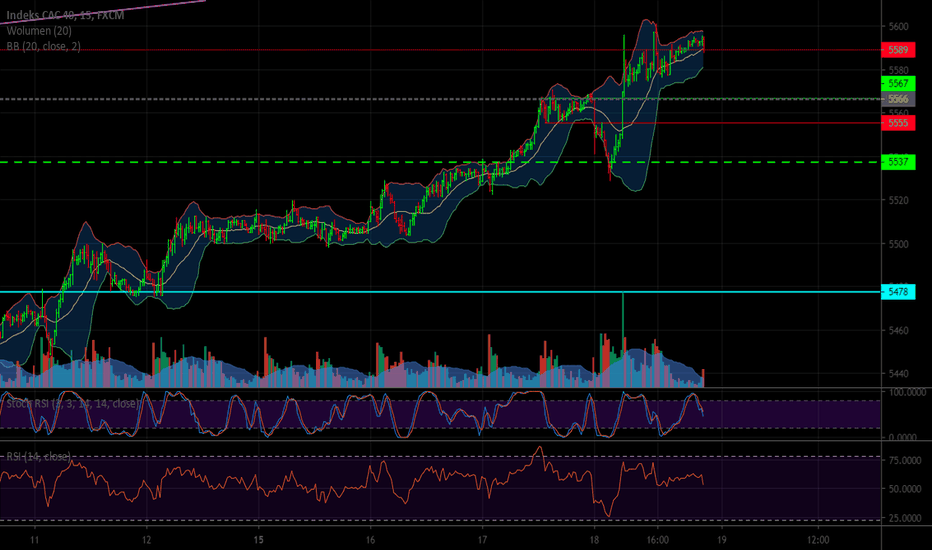This screenshot has width=932, height=550.
Task: Click date 16 on the time axis
Action: pos(370,540)
